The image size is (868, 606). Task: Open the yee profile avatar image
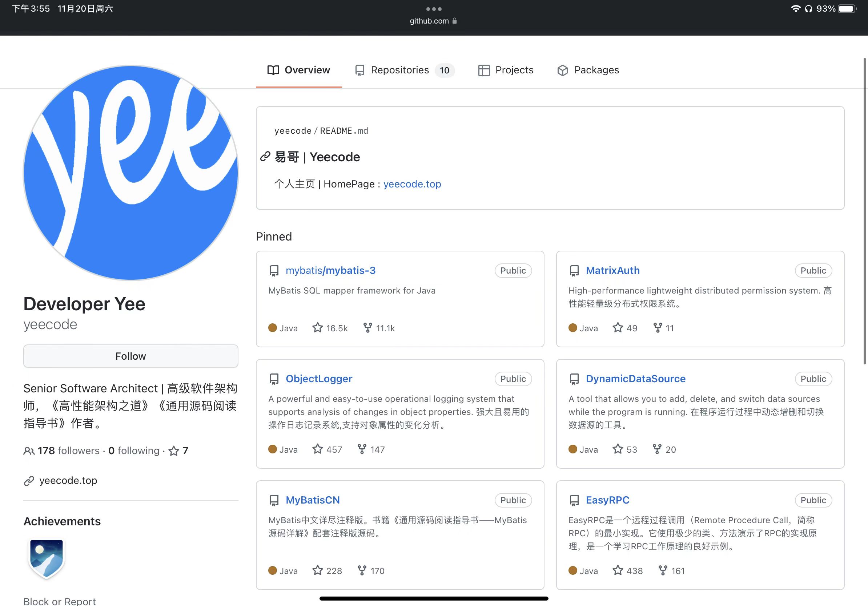point(131,173)
